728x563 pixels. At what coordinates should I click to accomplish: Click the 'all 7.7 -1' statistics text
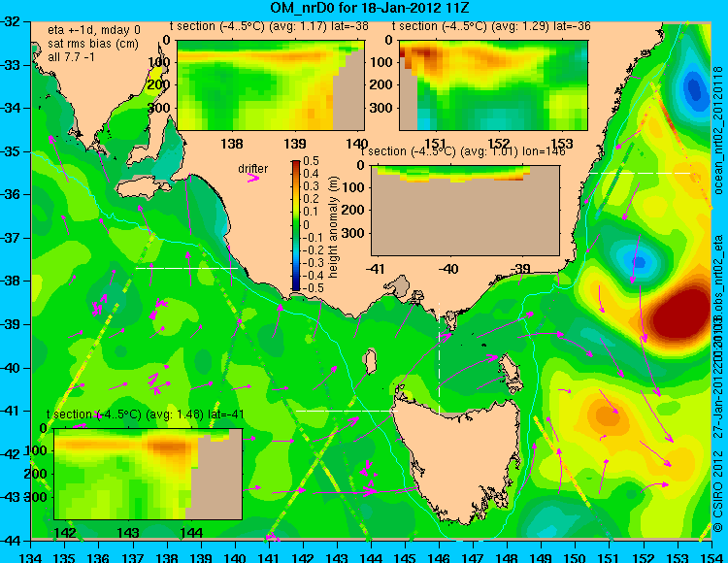71,56
